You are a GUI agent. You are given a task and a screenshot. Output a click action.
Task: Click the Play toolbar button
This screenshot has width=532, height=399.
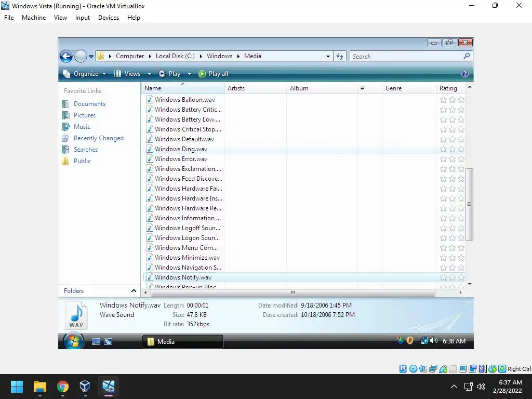(x=170, y=74)
